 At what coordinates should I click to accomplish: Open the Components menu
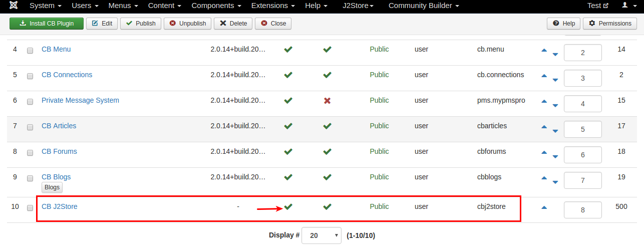coord(216,6)
